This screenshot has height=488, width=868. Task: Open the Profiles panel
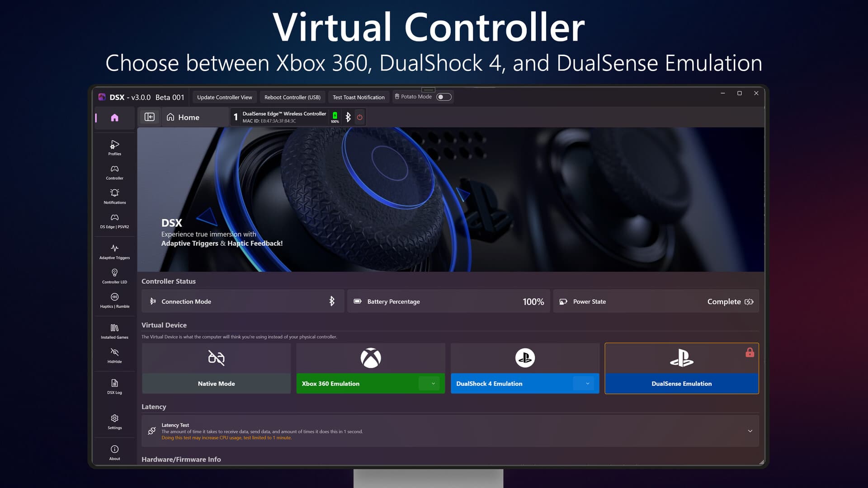(x=114, y=147)
